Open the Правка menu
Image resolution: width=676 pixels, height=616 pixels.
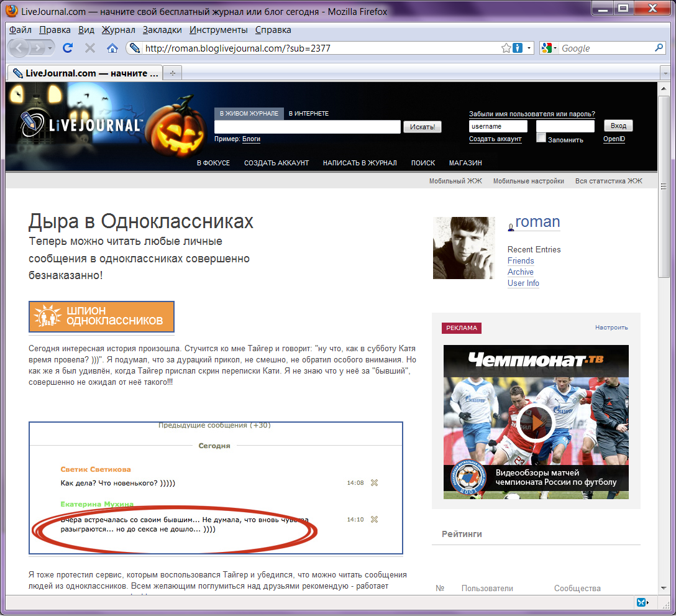(x=55, y=30)
